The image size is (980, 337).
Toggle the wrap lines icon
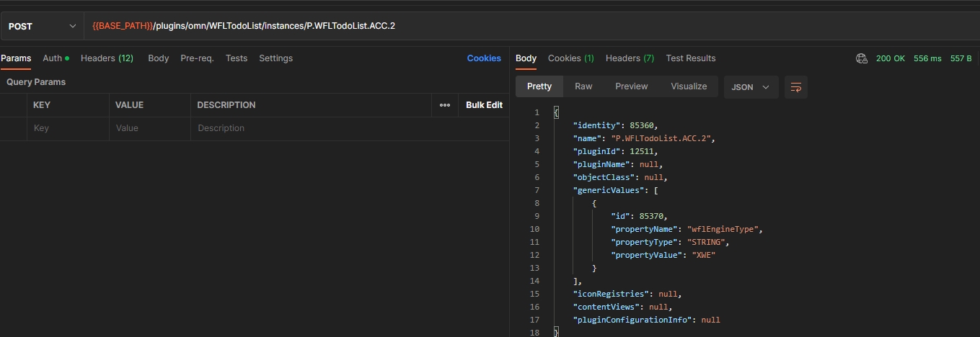point(796,86)
